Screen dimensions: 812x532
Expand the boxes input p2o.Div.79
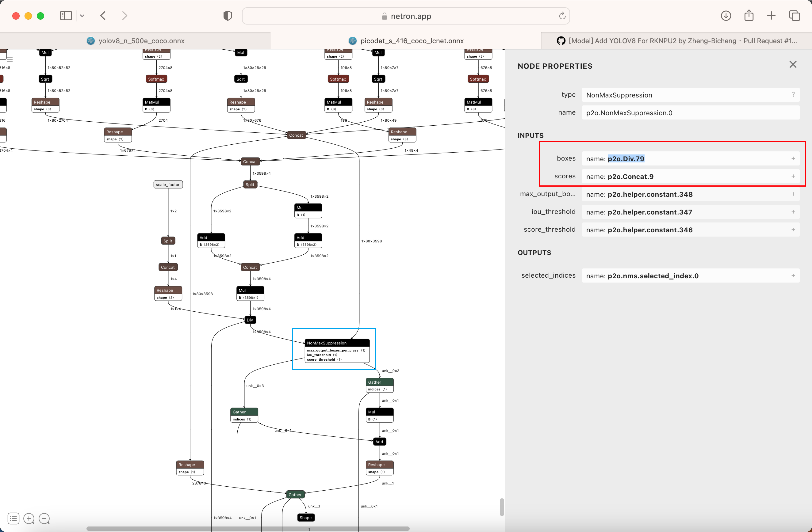click(793, 158)
